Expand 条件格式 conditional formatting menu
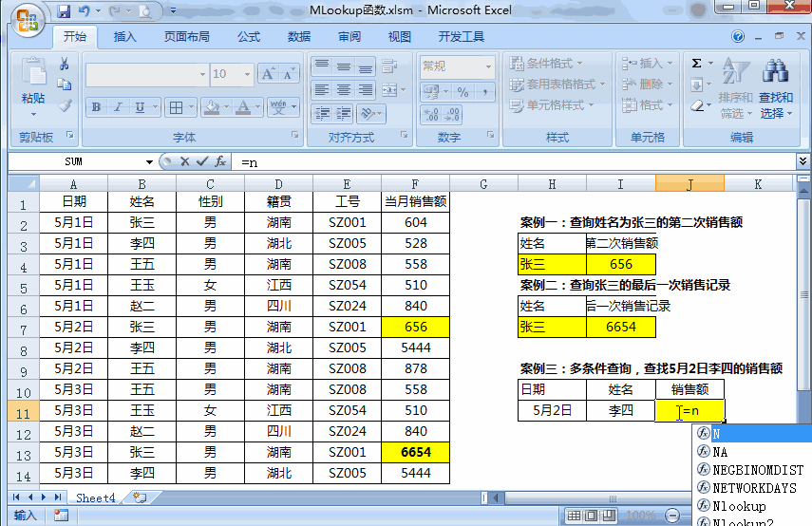The height and width of the screenshot is (526, 812). [x=547, y=64]
